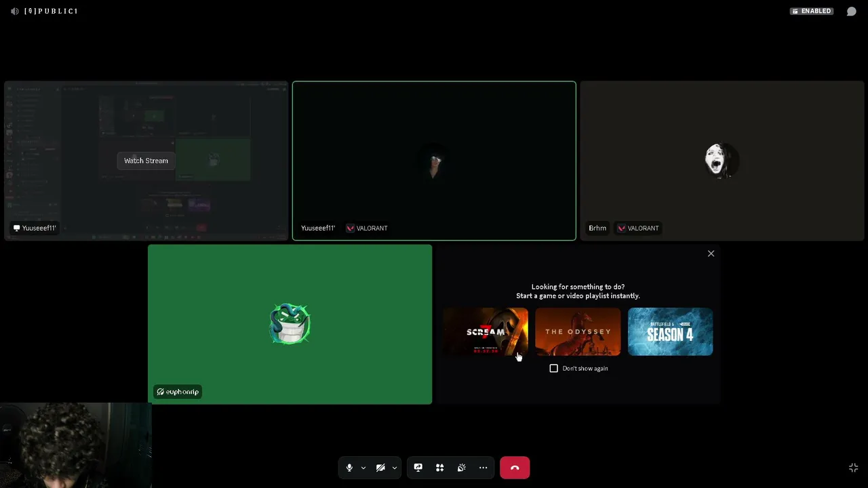Click Yuuseeef11's VALORANT game badge
The width and height of the screenshot is (868, 488).
pyautogui.click(x=367, y=228)
